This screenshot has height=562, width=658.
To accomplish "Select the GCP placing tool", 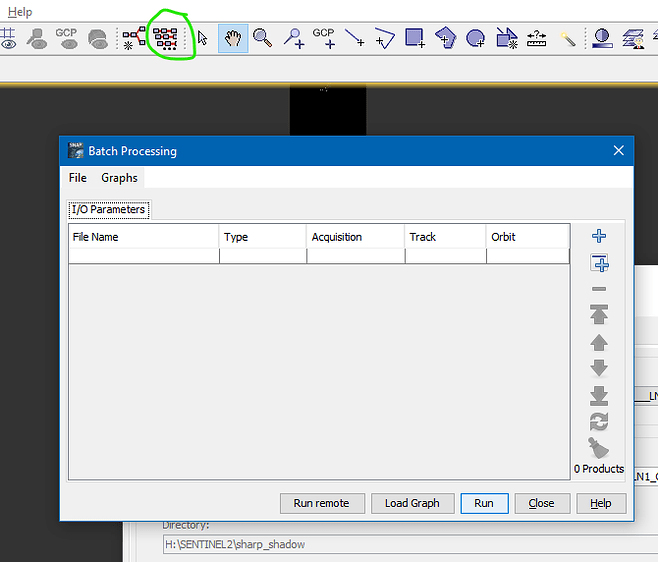I will coord(324,38).
